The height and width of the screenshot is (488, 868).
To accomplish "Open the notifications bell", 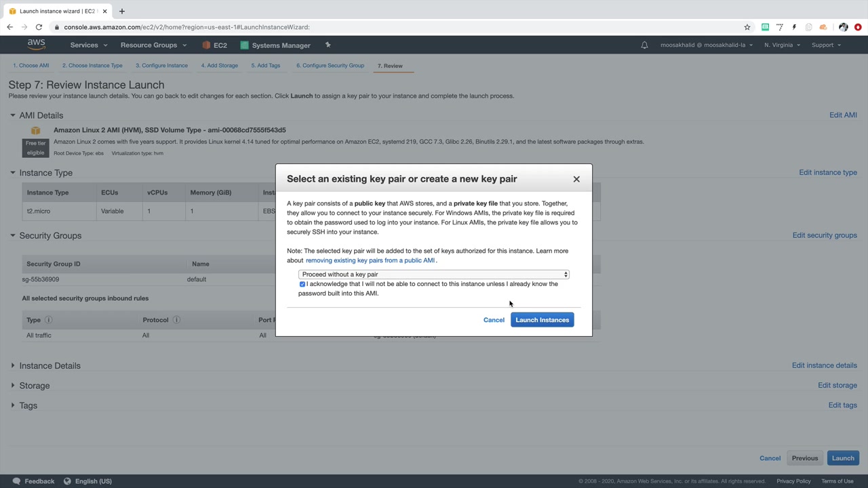I will click(x=644, y=45).
